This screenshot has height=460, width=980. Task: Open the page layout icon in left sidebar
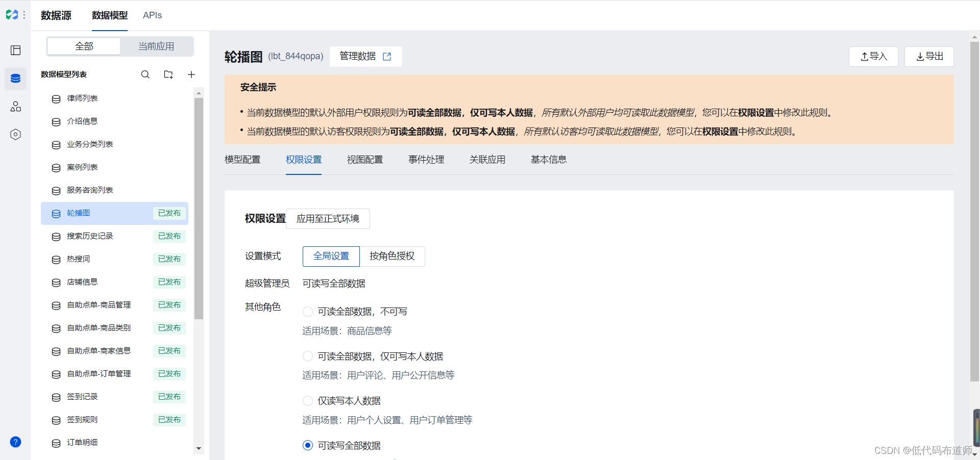[x=16, y=50]
